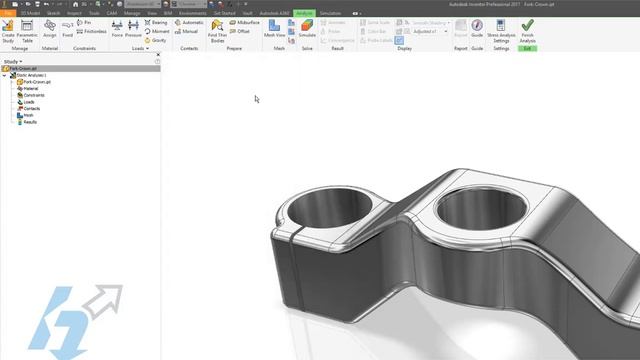Image resolution: width=640 pixels, height=360 pixels.
Task: Open the File tab
Action: tap(8, 13)
